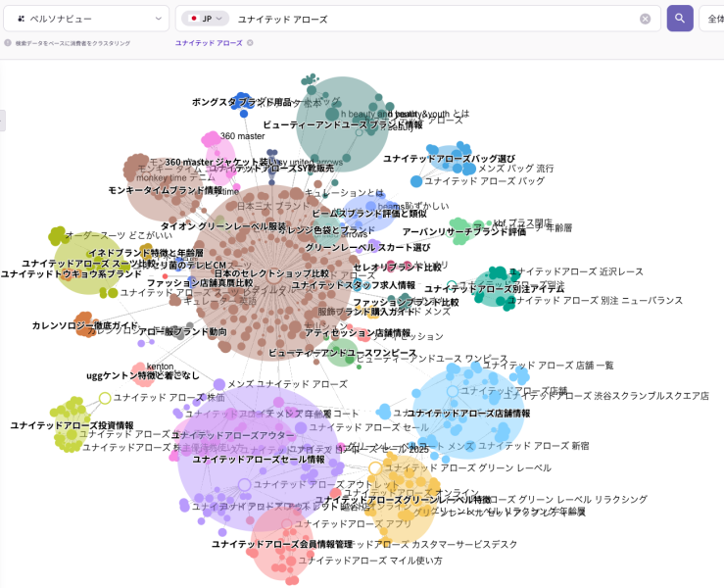Select the ファッション店舗真贋比較 cluster label
724x588 pixels.
pos(200,282)
